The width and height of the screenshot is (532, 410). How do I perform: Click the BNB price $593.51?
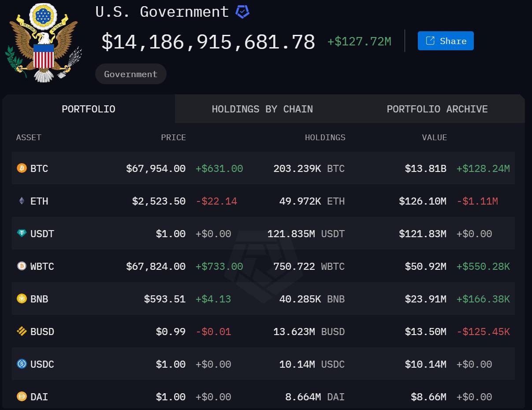pos(165,299)
